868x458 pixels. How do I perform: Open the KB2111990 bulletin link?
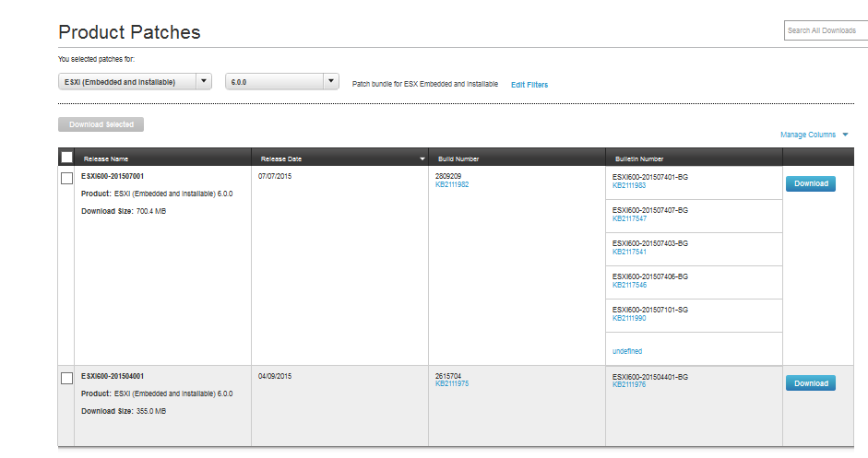pos(629,319)
